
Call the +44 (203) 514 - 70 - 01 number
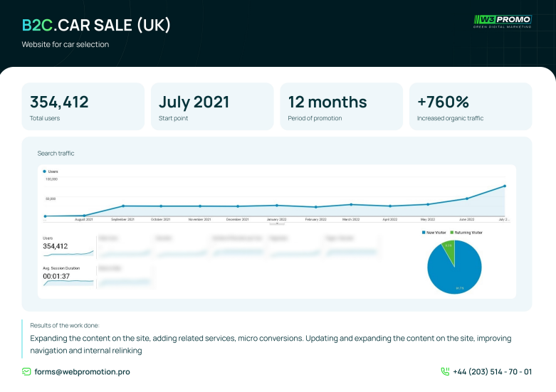point(492,371)
